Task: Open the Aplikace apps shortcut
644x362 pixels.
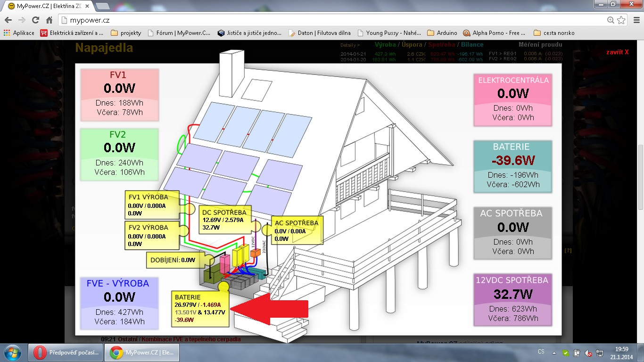Action: click(x=19, y=33)
